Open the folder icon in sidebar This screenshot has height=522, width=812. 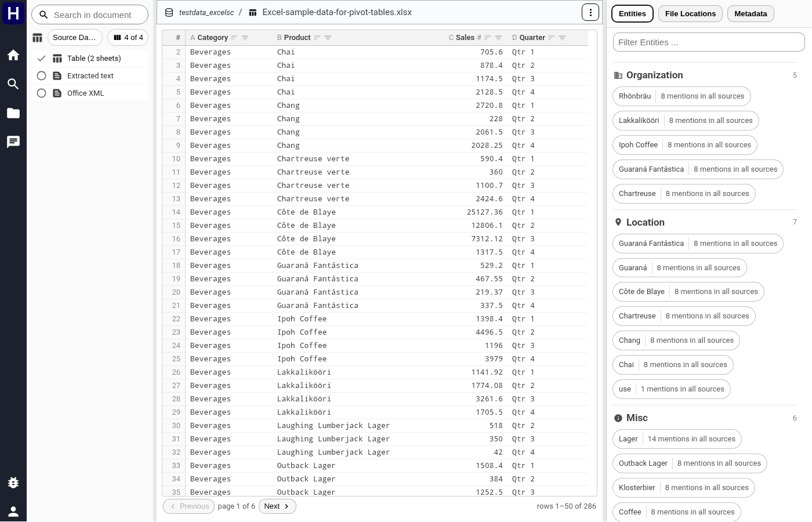[13, 113]
